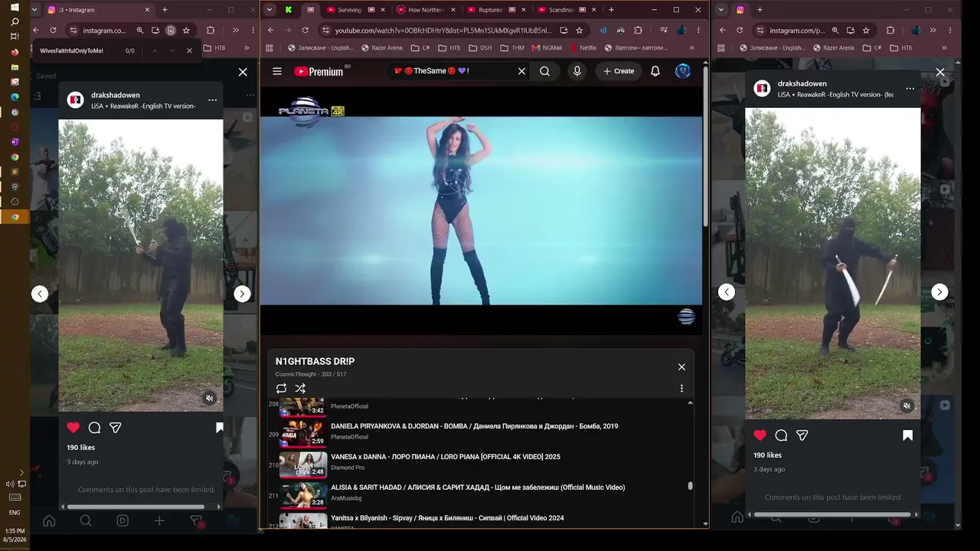Image resolution: width=980 pixels, height=551 pixels.
Task: Click share icon on right Instagram post
Action: [802, 435]
